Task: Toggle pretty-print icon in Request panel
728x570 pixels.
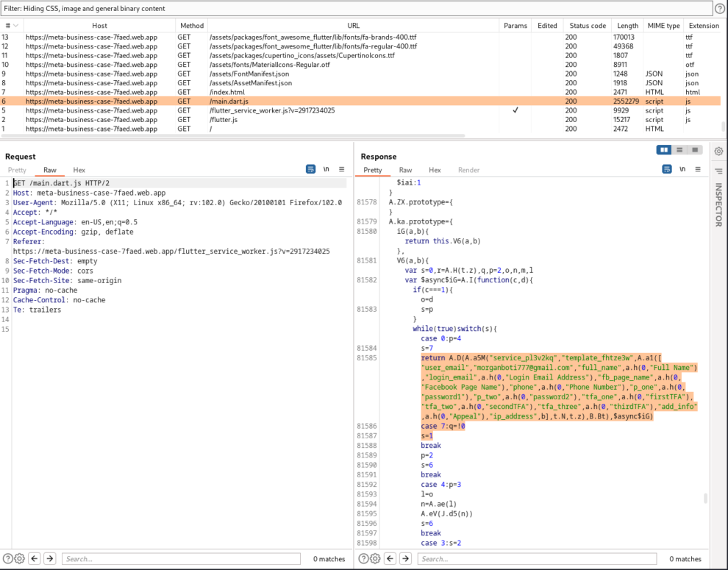Action: [x=310, y=169]
